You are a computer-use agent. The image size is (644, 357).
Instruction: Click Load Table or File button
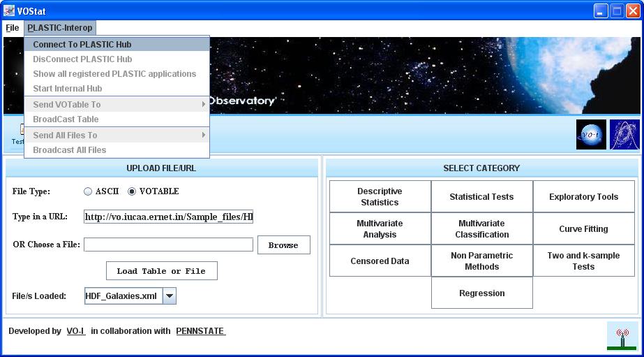[162, 271]
